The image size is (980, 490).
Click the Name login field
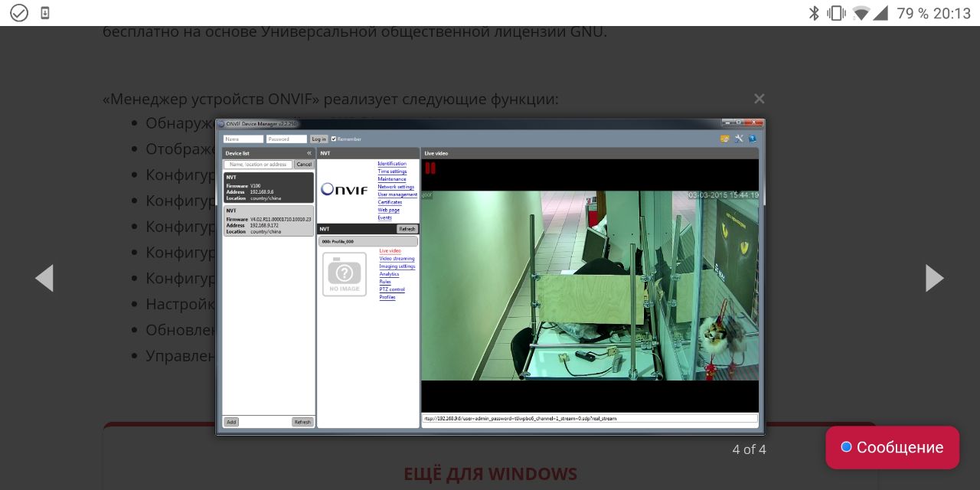click(243, 139)
